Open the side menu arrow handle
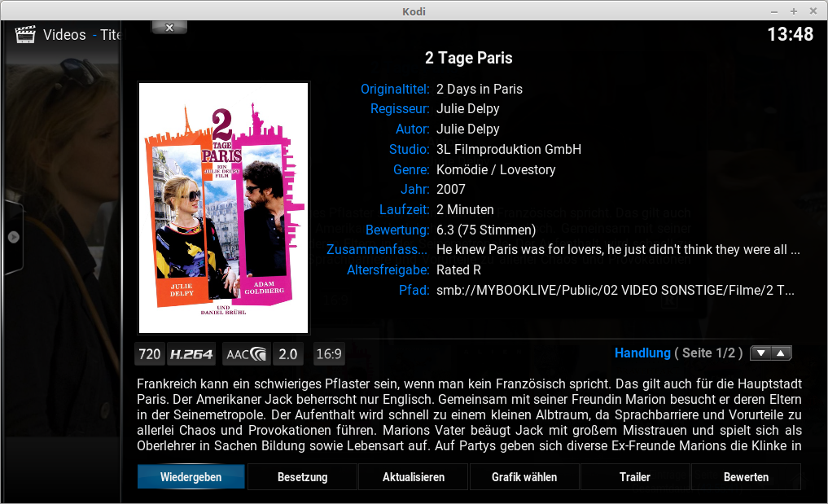The image size is (828, 504). point(14,237)
